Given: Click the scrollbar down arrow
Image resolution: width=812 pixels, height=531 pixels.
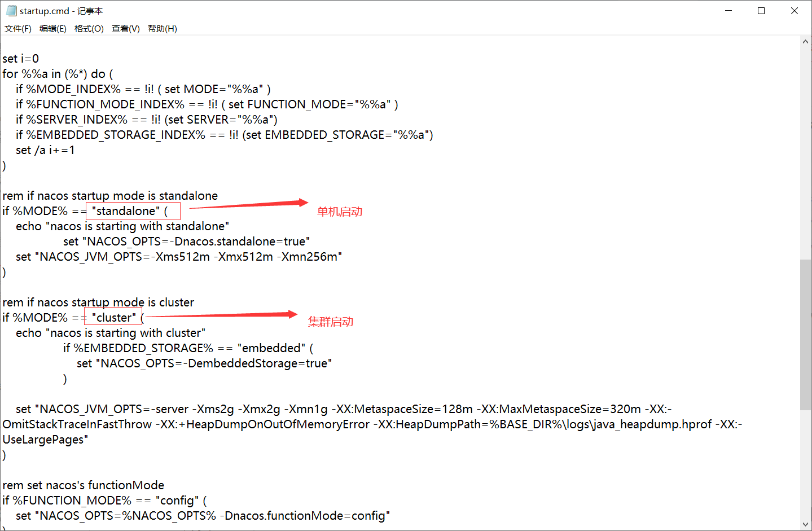Looking at the screenshot, I should pos(806,524).
